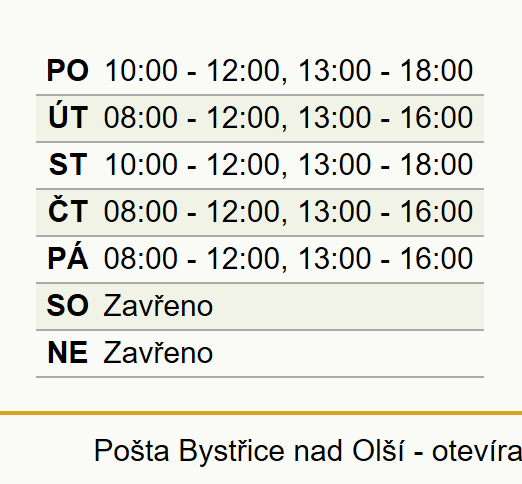Click Zavřeno in the SO row
This screenshot has height=484, width=522.
point(158,305)
